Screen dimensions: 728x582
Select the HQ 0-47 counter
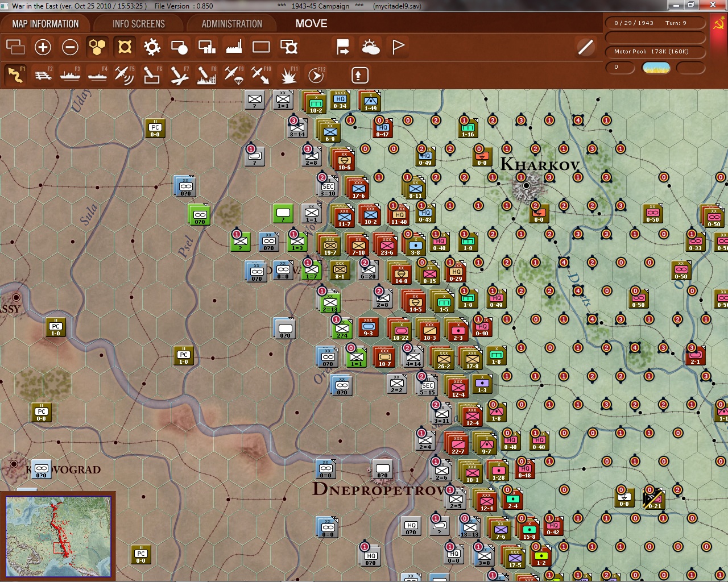(x=383, y=129)
